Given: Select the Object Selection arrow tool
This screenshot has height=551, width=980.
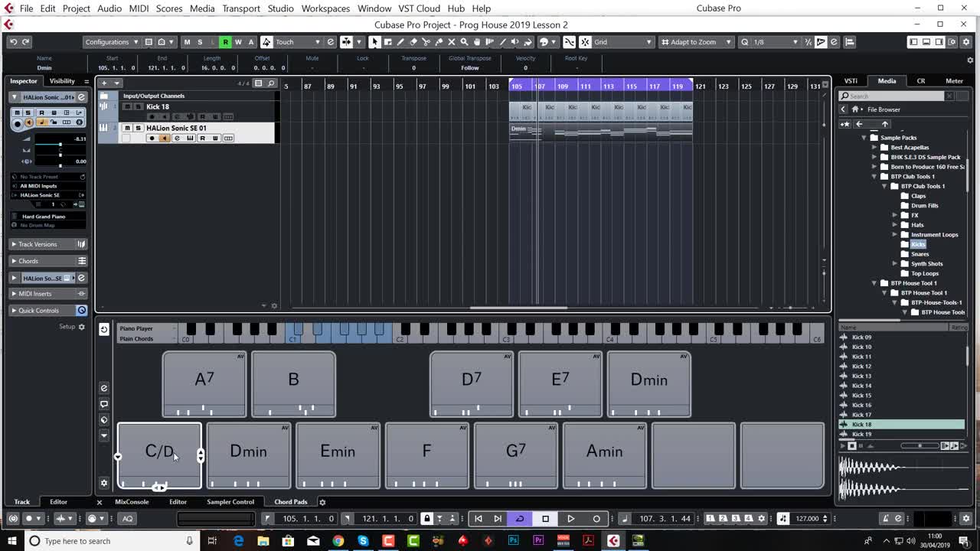Looking at the screenshot, I should tap(374, 42).
